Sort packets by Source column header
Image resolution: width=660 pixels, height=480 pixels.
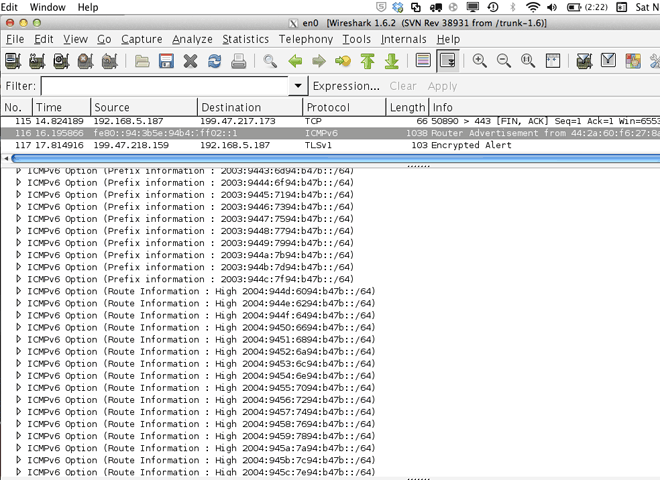coord(144,107)
